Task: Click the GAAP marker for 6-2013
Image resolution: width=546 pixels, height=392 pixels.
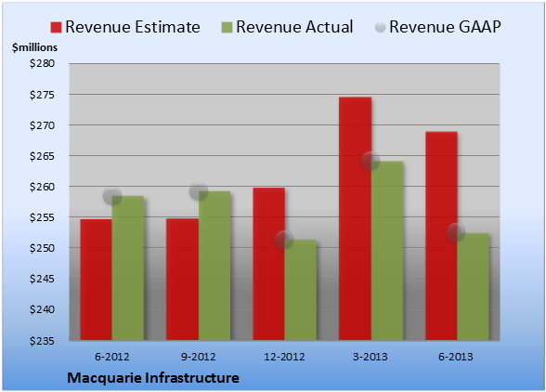Action: pyautogui.click(x=456, y=232)
